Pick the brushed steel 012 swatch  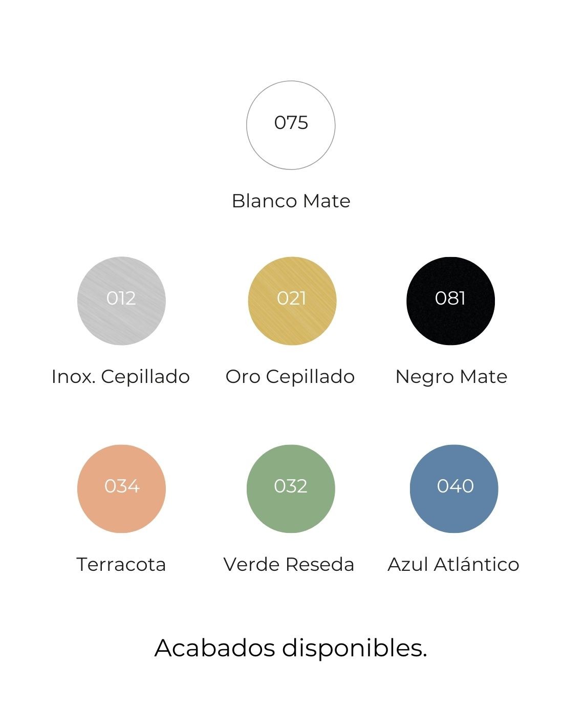pyautogui.click(x=121, y=301)
